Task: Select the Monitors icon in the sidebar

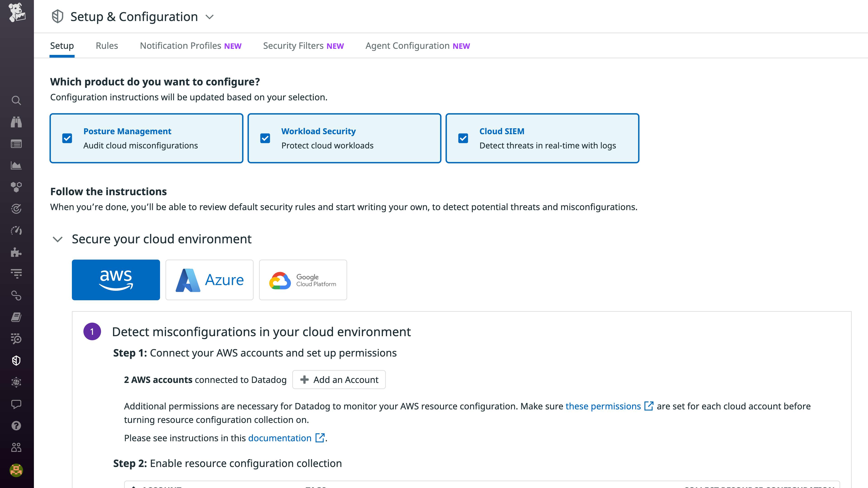Action: pyautogui.click(x=17, y=209)
